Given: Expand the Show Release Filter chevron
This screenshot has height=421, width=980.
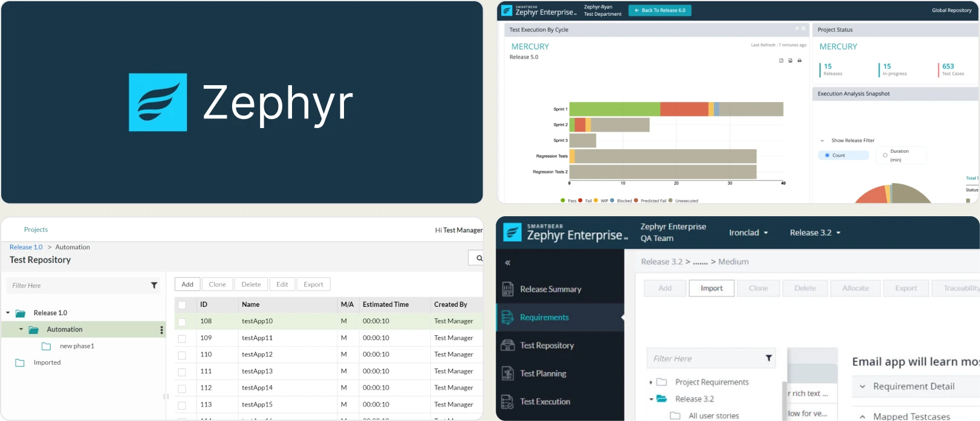Looking at the screenshot, I should click(822, 141).
